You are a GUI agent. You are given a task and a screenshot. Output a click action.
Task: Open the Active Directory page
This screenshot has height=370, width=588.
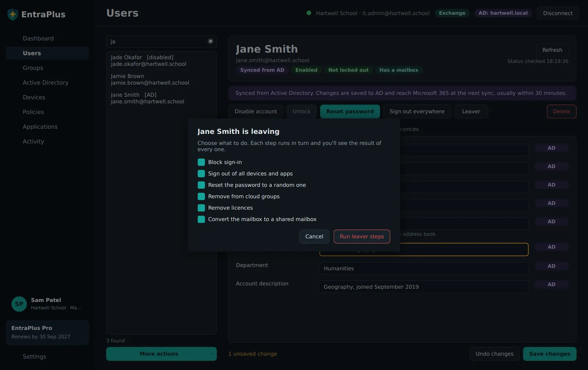click(x=47, y=83)
